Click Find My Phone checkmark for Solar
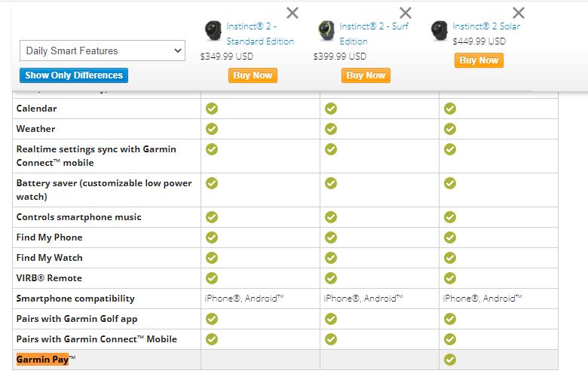 (x=450, y=237)
